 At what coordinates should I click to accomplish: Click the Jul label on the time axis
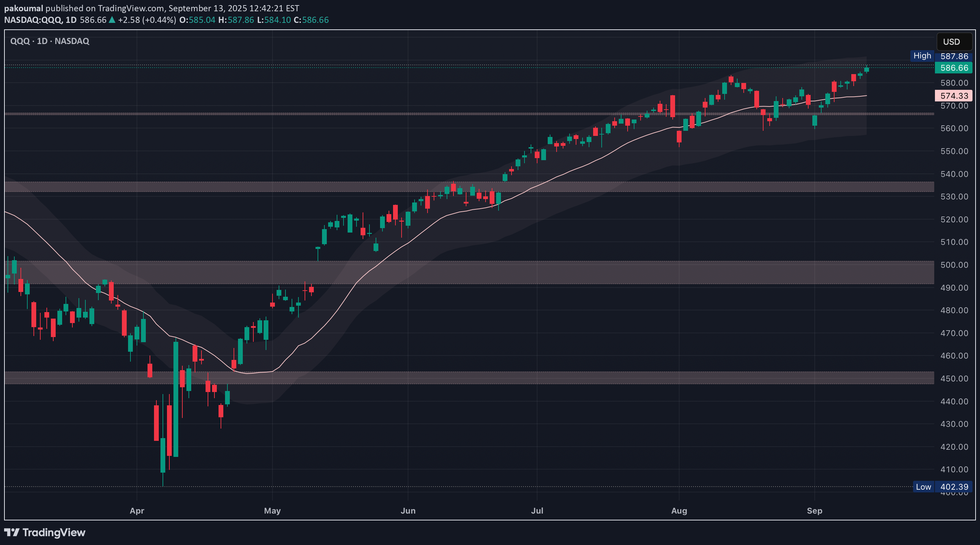click(537, 511)
